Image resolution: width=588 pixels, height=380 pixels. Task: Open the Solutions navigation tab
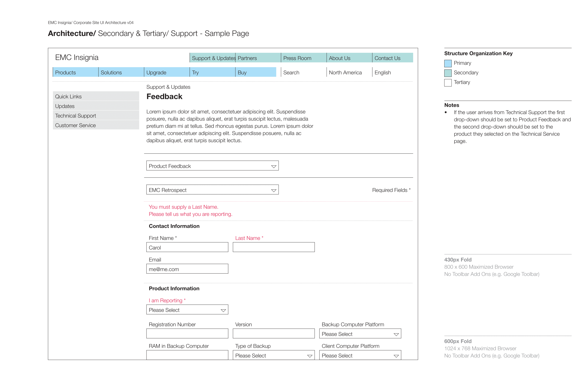pyautogui.click(x=121, y=72)
